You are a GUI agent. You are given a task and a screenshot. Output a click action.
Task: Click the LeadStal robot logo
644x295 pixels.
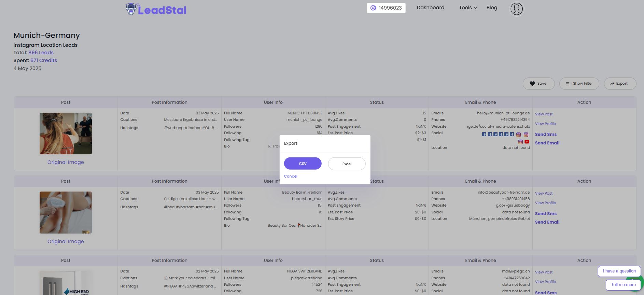tap(131, 9)
